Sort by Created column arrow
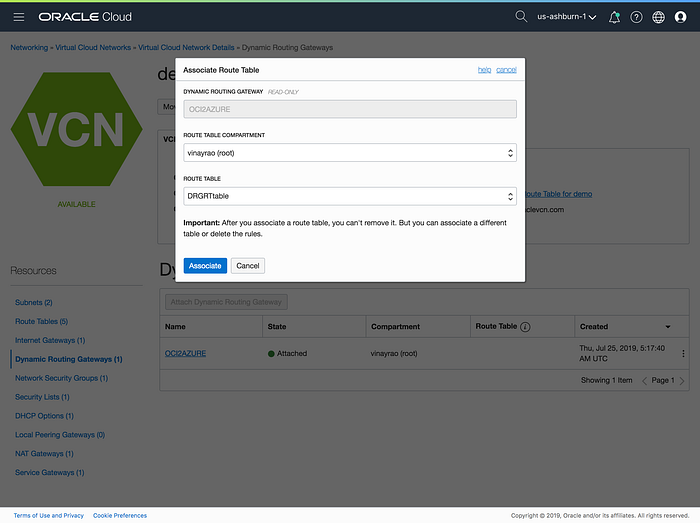 click(x=668, y=327)
